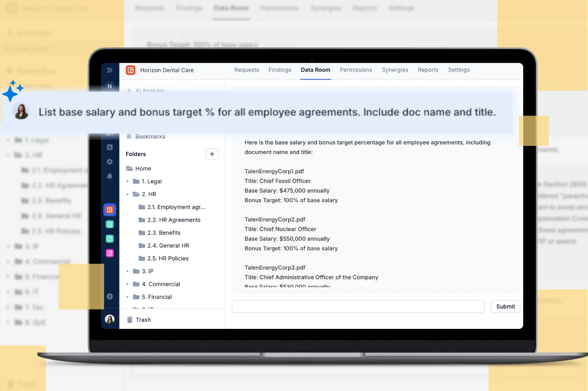This screenshot has width=588, height=391.
Task: Click the Trash bin icon
Action: [130, 320]
